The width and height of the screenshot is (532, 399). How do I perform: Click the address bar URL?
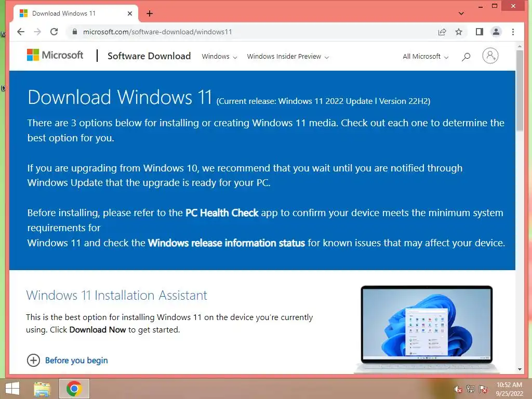[x=157, y=32]
